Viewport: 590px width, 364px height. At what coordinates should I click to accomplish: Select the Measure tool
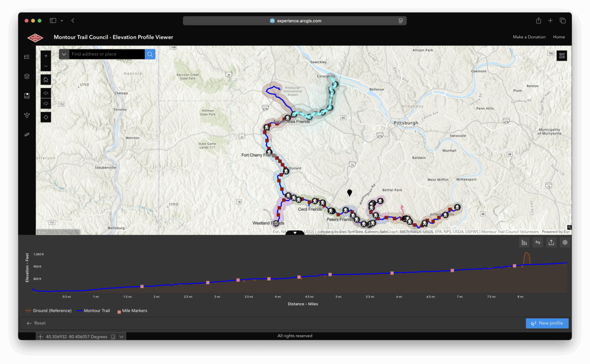point(27,134)
